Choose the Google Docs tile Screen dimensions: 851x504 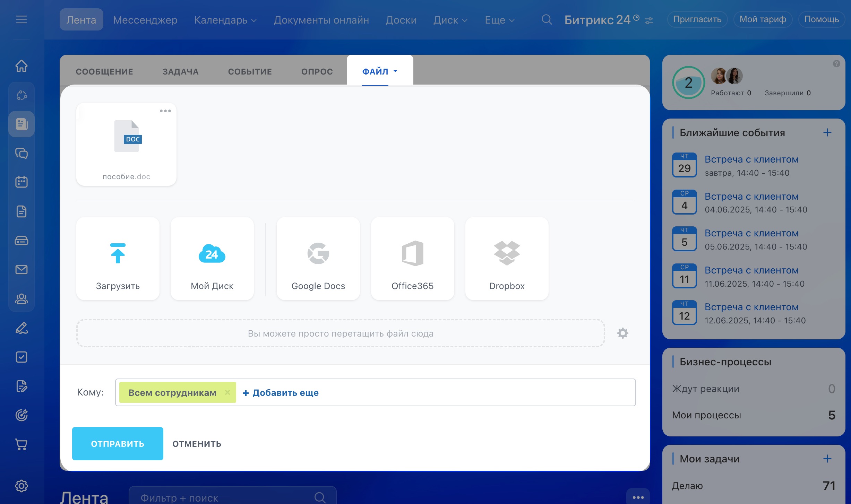(x=318, y=259)
